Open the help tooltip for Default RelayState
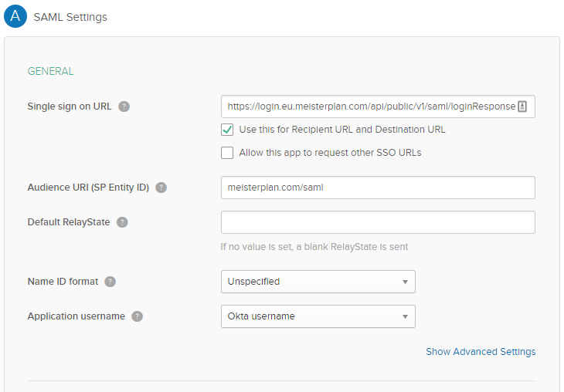This screenshot has height=392, width=564. click(122, 222)
